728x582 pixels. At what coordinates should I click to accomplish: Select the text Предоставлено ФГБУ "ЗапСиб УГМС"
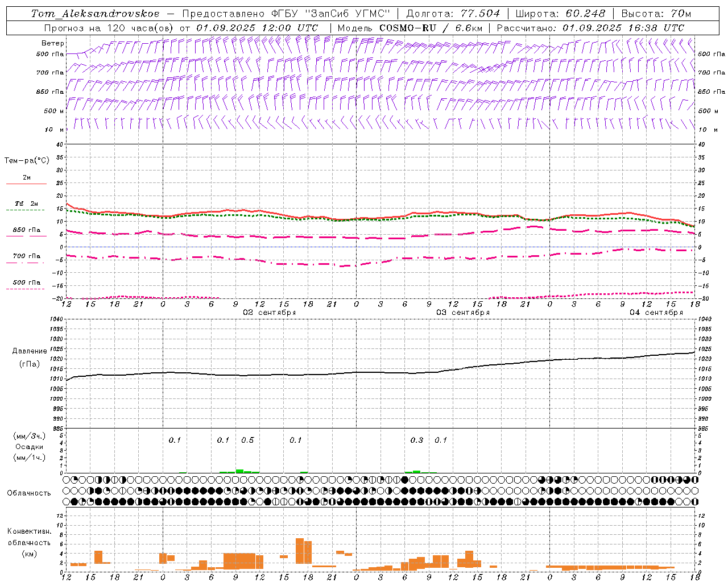pyautogui.click(x=286, y=14)
